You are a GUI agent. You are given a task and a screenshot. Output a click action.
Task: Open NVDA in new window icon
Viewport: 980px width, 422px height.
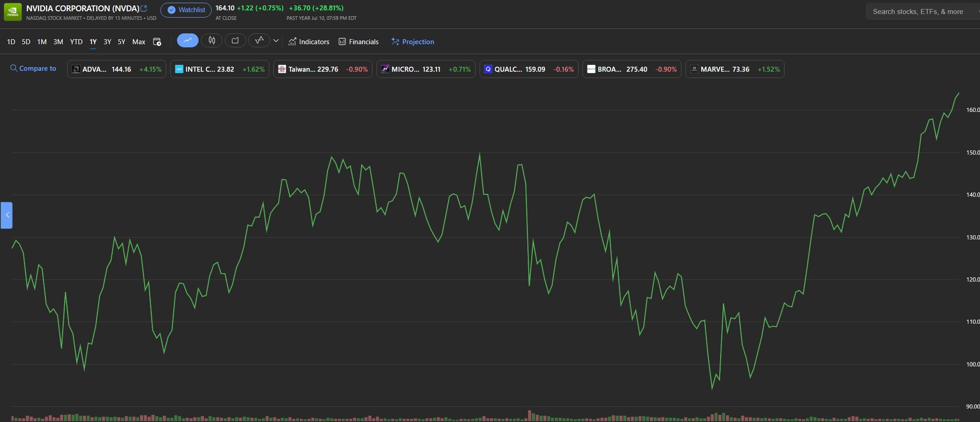point(144,9)
